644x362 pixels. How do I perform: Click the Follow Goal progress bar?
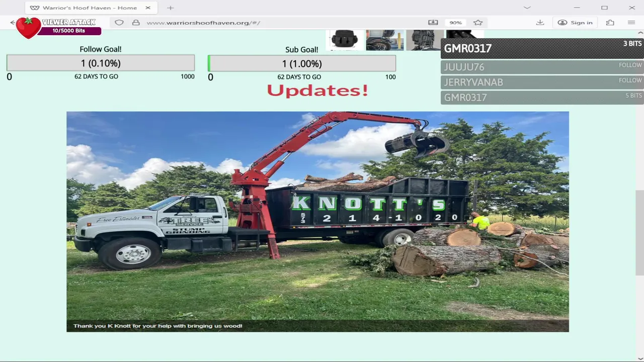[101, 63]
